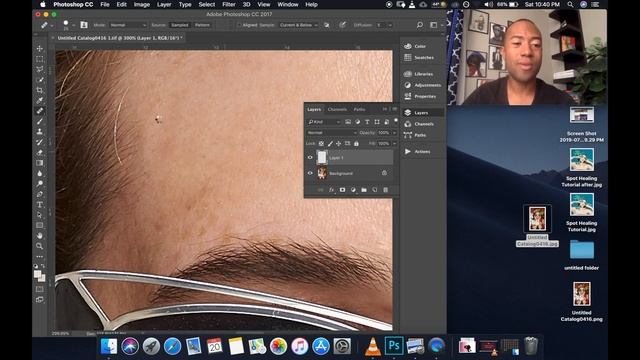Hide the Background layer eye icon
The width and height of the screenshot is (640, 360).
click(x=310, y=173)
